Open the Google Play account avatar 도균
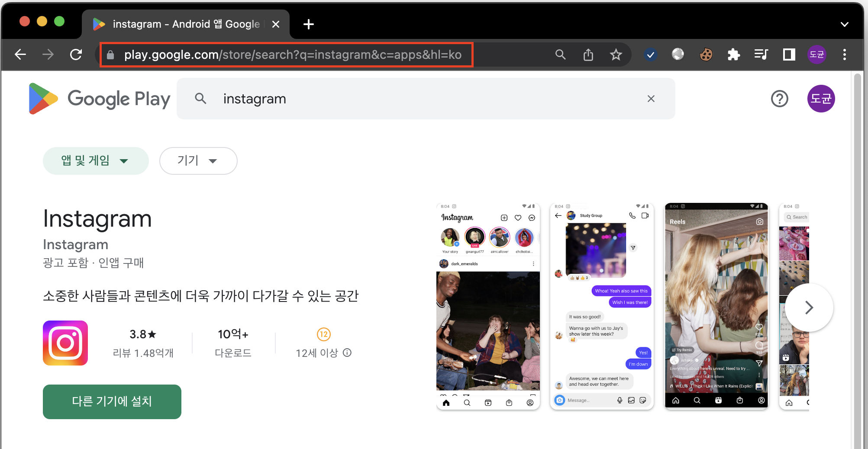This screenshot has height=449, width=868. coord(821,99)
